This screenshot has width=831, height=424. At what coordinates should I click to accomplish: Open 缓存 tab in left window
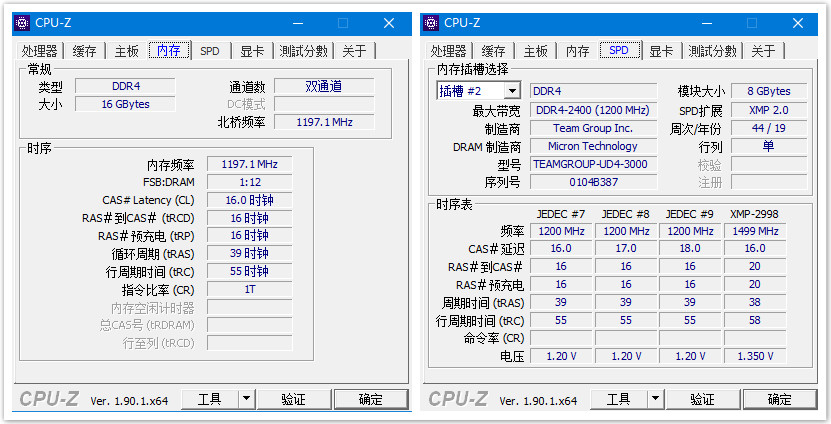pyautogui.click(x=84, y=51)
